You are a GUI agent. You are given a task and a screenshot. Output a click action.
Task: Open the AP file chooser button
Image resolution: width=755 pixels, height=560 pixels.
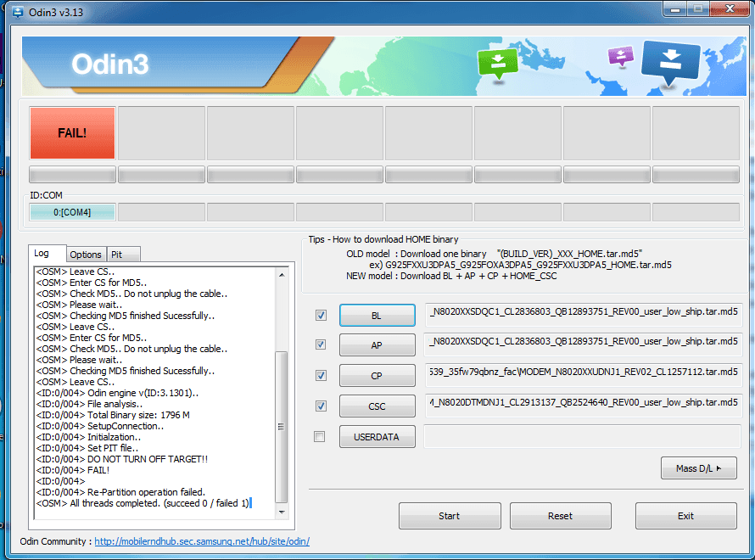[x=377, y=345]
